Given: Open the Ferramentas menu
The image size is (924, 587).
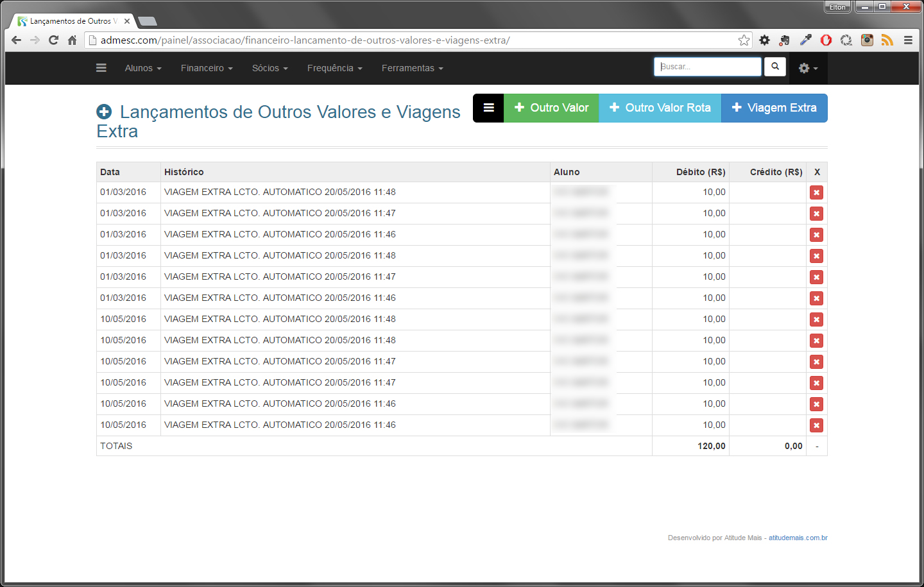Looking at the screenshot, I should click(x=412, y=68).
